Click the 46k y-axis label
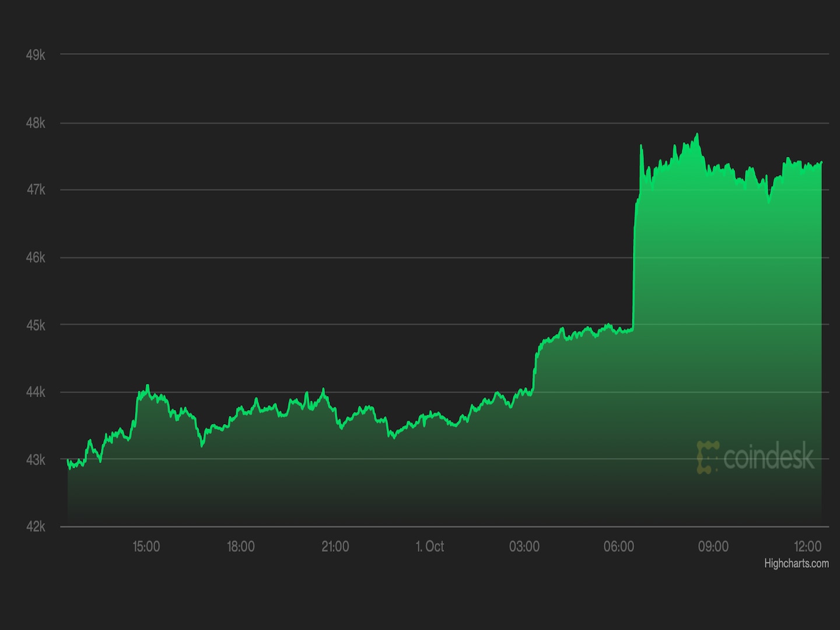This screenshot has height=630, width=840. point(36,258)
